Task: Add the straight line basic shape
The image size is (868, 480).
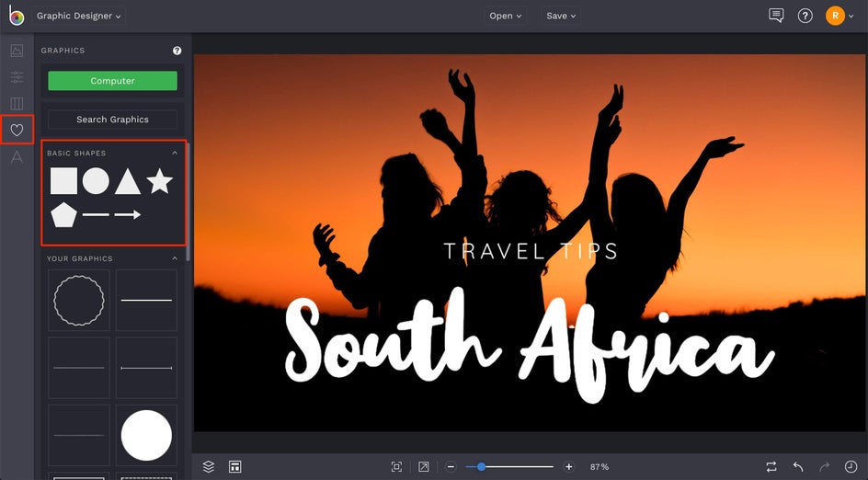Action: [96, 215]
